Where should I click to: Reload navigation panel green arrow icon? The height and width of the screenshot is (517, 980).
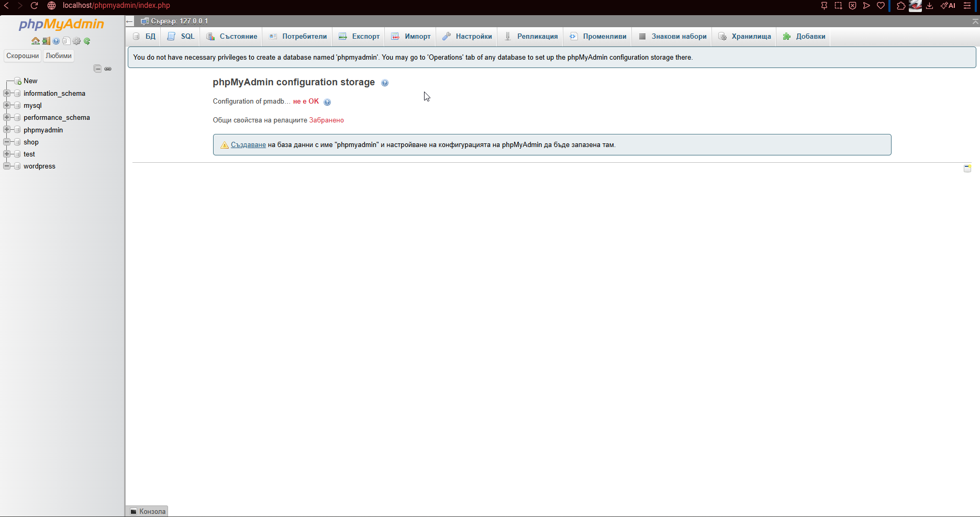[x=87, y=41]
